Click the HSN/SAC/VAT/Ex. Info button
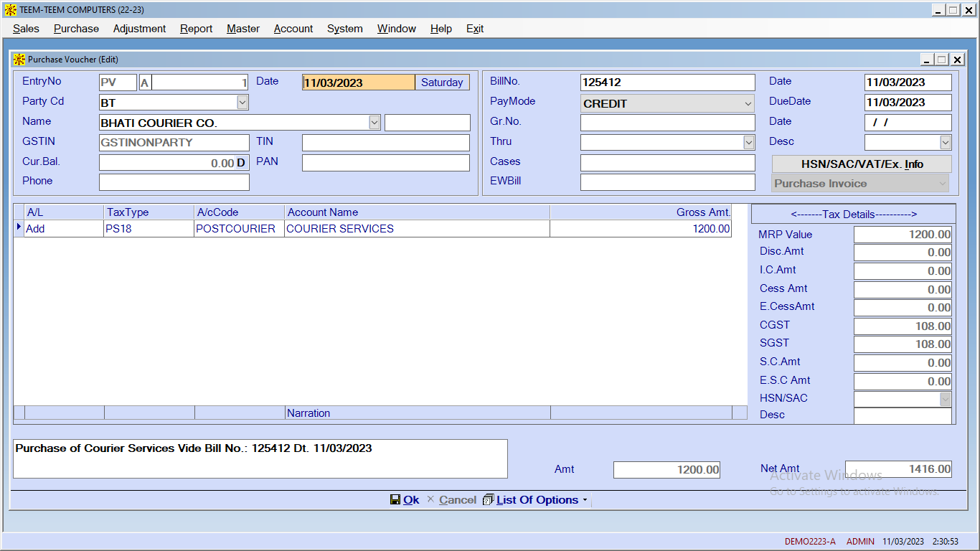The height and width of the screenshot is (551, 980). (x=862, y=164)
